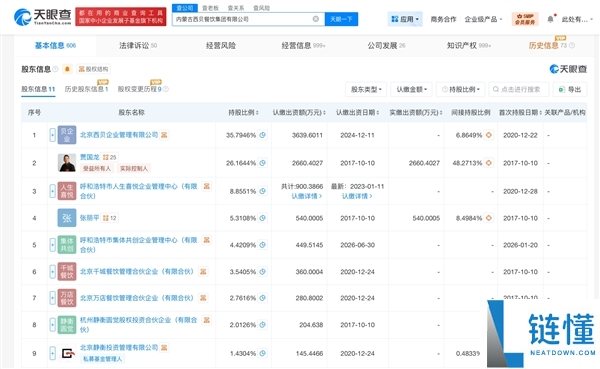View share history icon for 8.8551%
Screen dimensions: 600x369
(x=262, y=191)
